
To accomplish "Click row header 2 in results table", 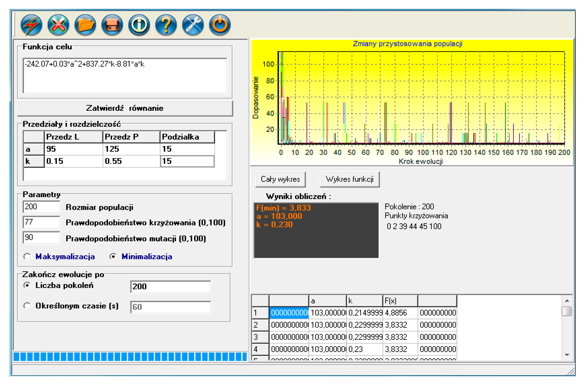I will tap(260, 325).
